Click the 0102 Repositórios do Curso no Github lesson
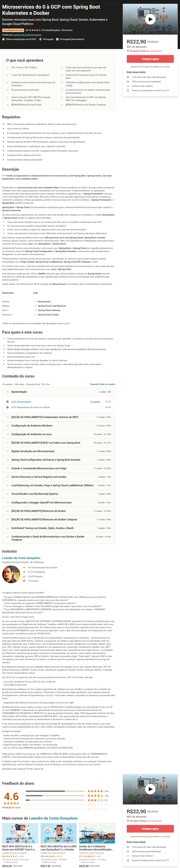180x868 pixels. pos(30,407)
